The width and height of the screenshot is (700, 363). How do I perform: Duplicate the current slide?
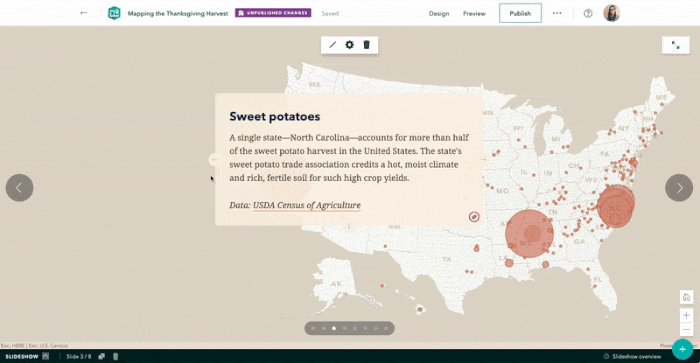[x=102, y=356]
